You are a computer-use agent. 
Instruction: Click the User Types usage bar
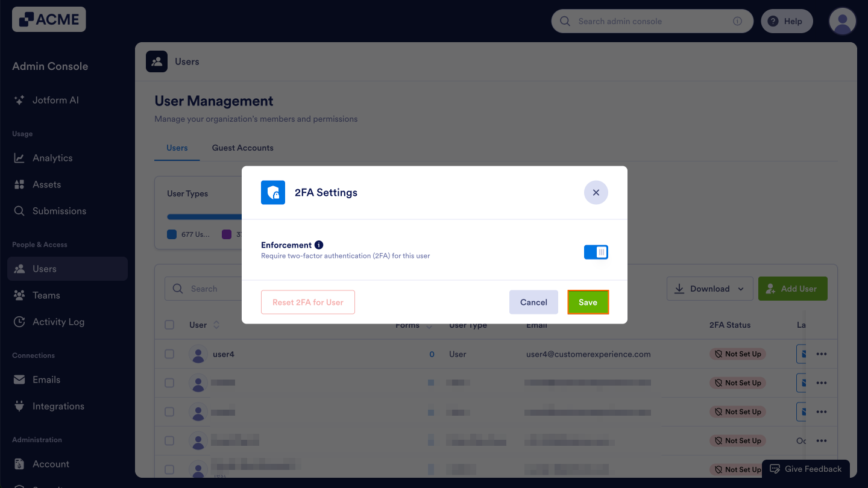click(x=199, y=216)
